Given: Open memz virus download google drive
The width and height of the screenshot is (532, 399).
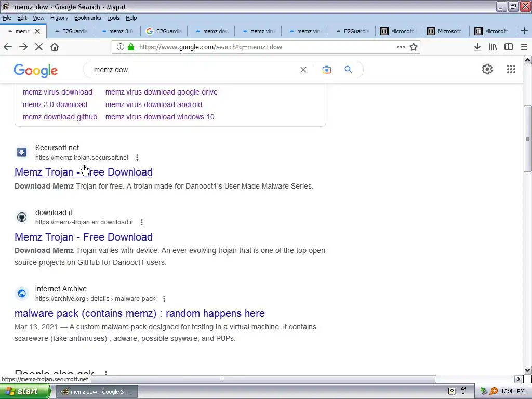Looking at the screenshot, I should [162, 92].
